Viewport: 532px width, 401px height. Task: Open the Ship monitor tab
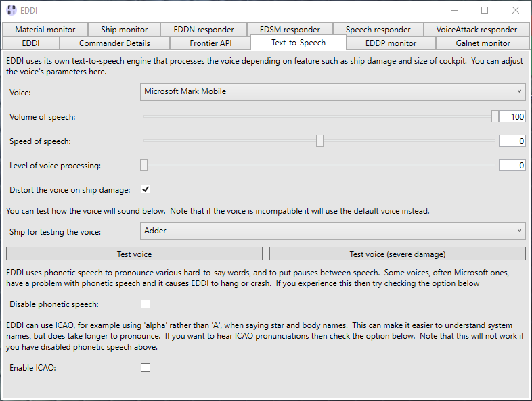click(x=124, y=30)
